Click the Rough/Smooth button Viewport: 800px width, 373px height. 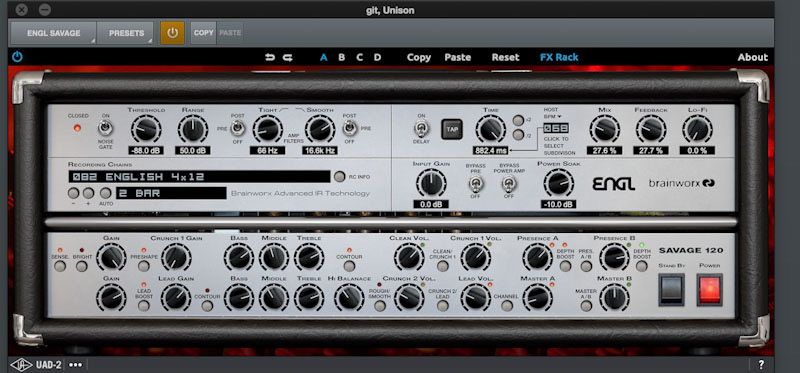[380, 306]
